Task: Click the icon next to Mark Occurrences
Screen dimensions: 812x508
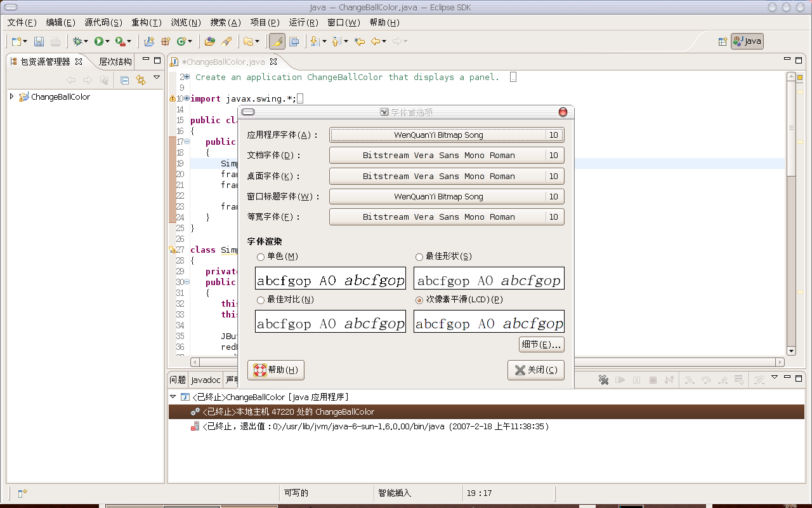Action: pos(294,41)
